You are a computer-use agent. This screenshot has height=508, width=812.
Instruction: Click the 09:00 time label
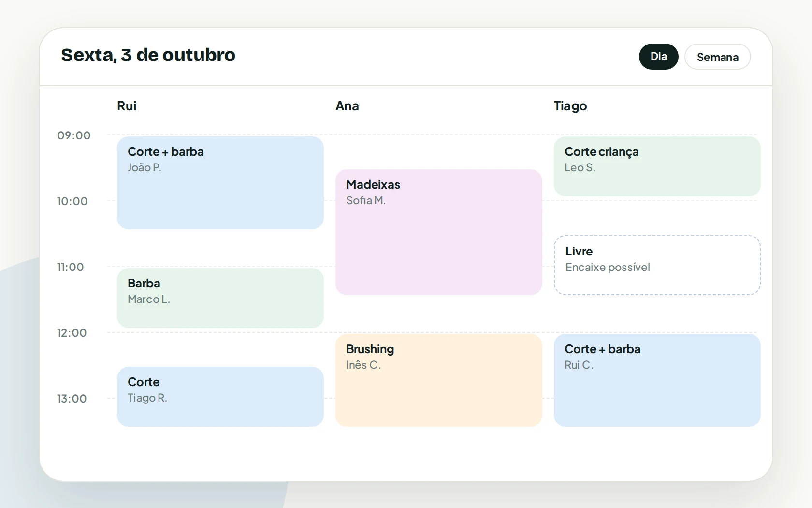click(x=74, y=135)
